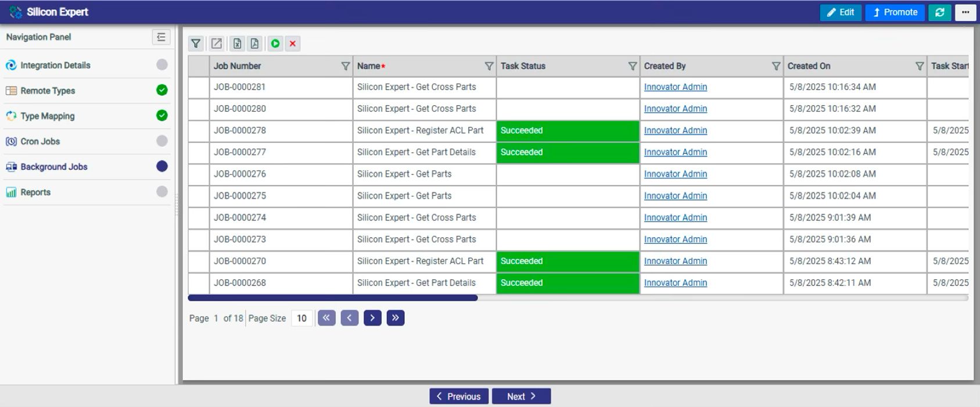
Task: Click Innovator Admin link for JOB-0000273
Action: (x=676, y=240)
